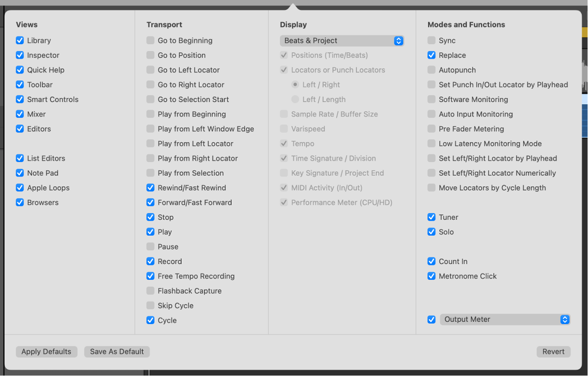The height and width of the screenshot is (376, 588).
Task: Click Save As Default
Action: click(x=117, y=352)
